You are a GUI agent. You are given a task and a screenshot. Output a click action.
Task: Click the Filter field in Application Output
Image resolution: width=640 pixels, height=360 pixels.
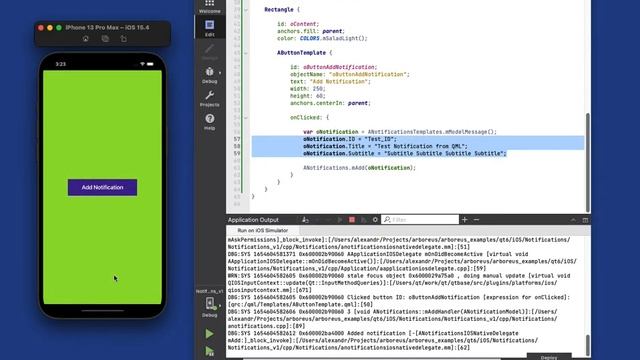pyautogui.click(x=420, y=220)
